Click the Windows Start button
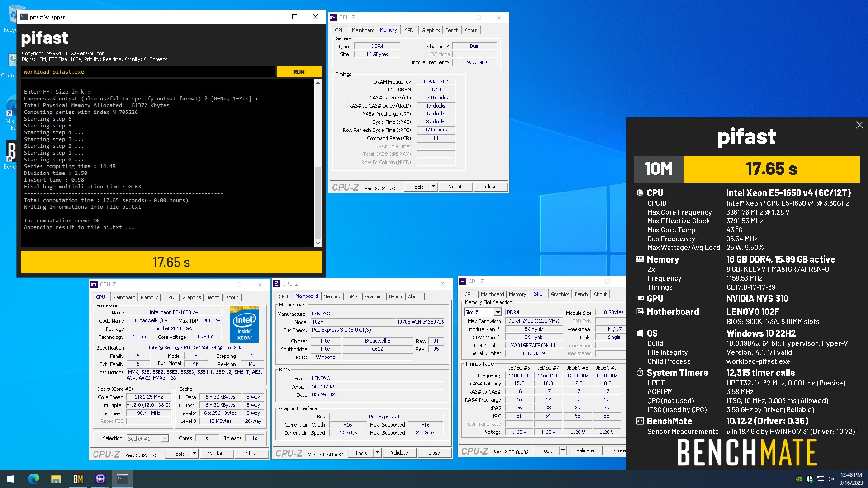Viewport: 868px width, 488px height. [11, 479]
